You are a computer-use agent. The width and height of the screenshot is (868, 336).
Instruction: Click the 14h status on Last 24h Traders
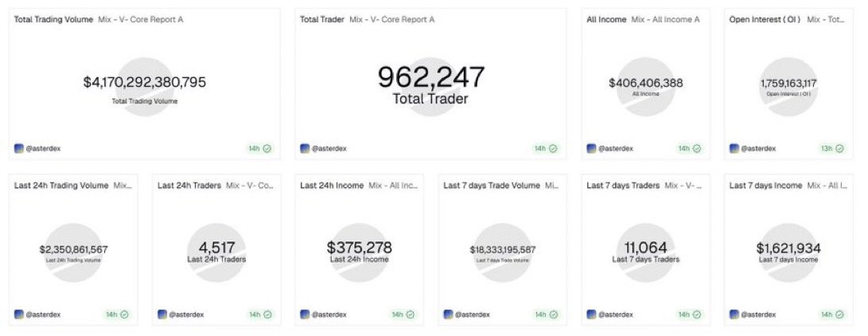pos(259,315)
